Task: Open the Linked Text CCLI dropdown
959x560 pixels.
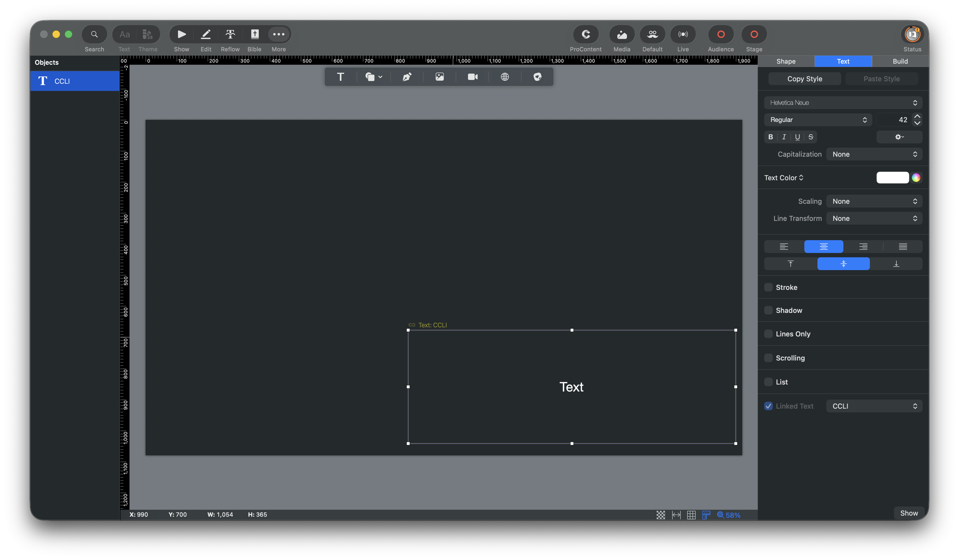Action: (x=874, y=406)
